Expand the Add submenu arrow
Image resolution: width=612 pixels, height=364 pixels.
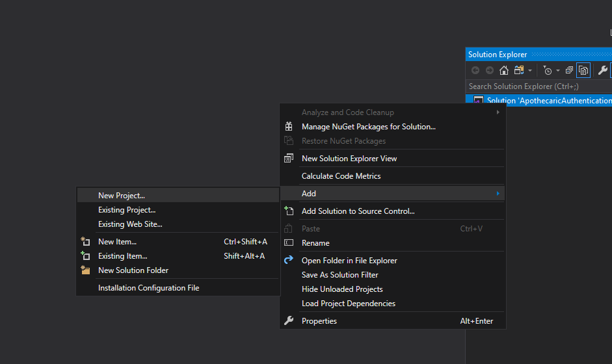pos(498,194)
